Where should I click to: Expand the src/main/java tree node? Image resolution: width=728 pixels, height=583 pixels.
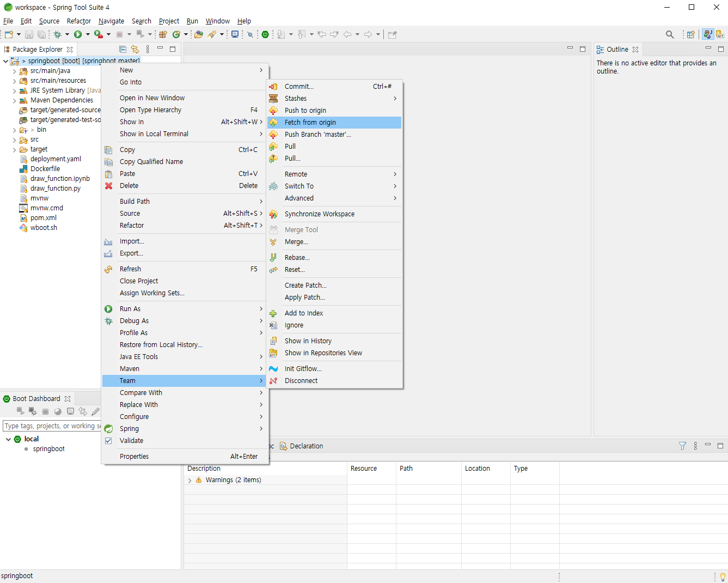(x=14, y=71)
